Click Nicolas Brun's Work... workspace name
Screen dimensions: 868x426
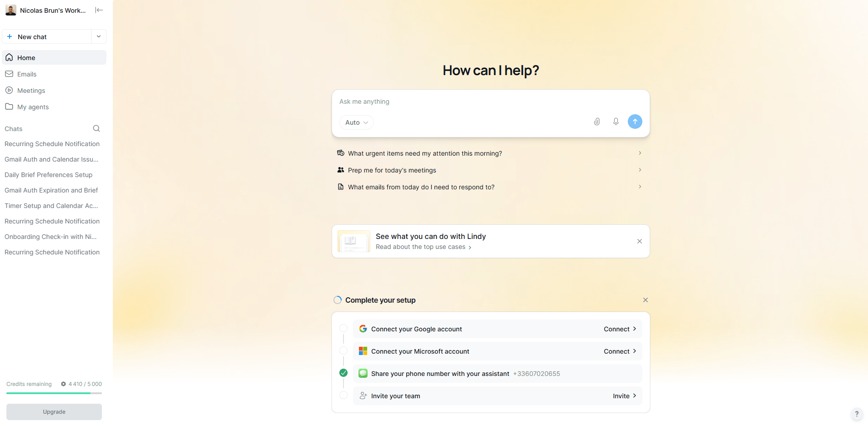click(53, 10)
